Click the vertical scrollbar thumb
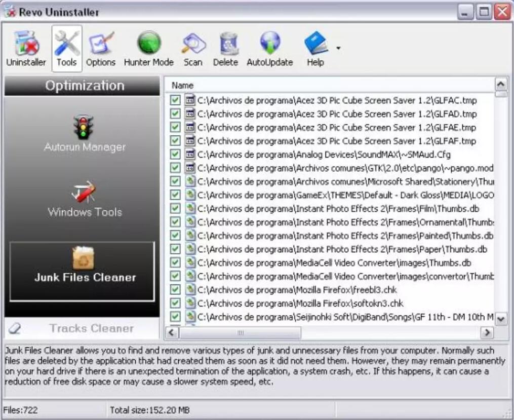The width and height of the screenshot is (514, 420). click(x=500, y=94)
